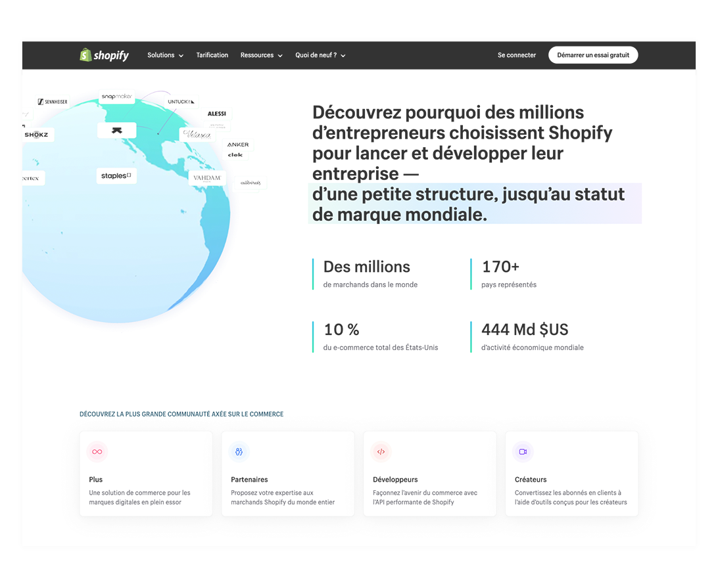The width and height of the screenshot is (718, 588).
Task: Select the ALESSI brand tag
Action: [x=216, y=114]
